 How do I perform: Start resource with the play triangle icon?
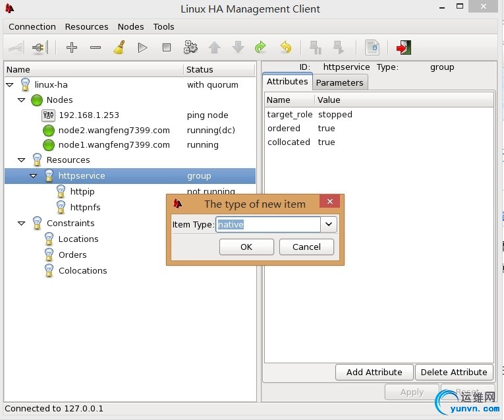pos(142,47)
